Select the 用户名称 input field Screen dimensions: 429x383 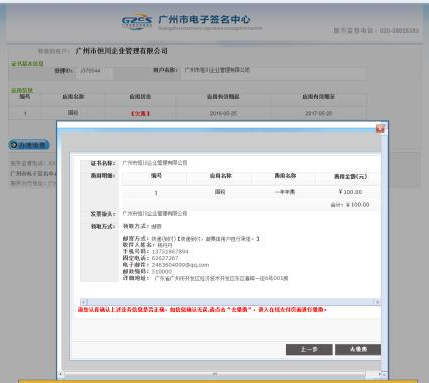point(274,70)
